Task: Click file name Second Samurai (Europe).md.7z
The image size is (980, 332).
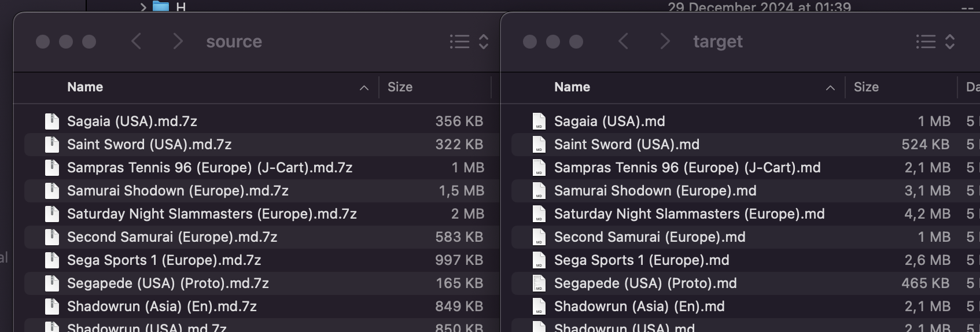Action: point(172,237)
